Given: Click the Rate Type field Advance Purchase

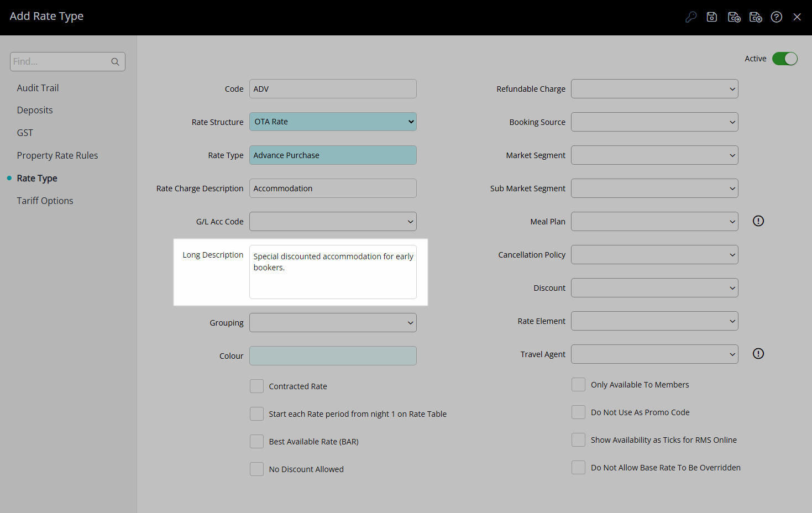Looking at the screenshot, I should pos(333,155).
